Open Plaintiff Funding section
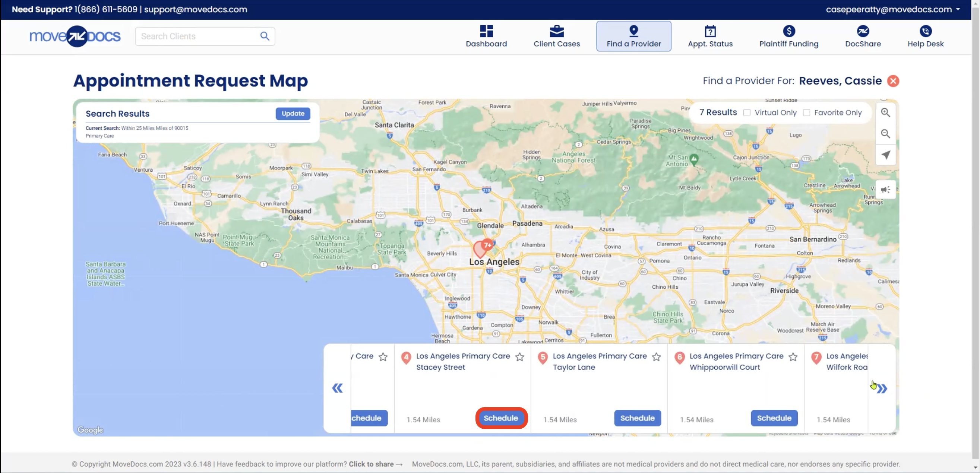The height and width of the screenshot is (473, 980). 788,36
